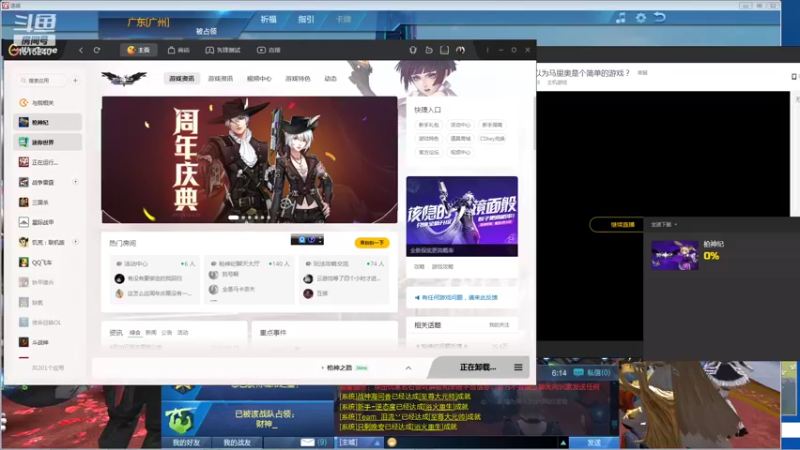Click the 活动中心 quick entry
Screen dimensions: 800x450
460,125
